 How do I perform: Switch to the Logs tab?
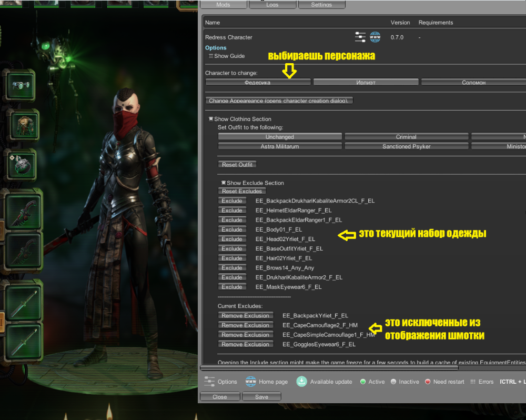(272, 5)
